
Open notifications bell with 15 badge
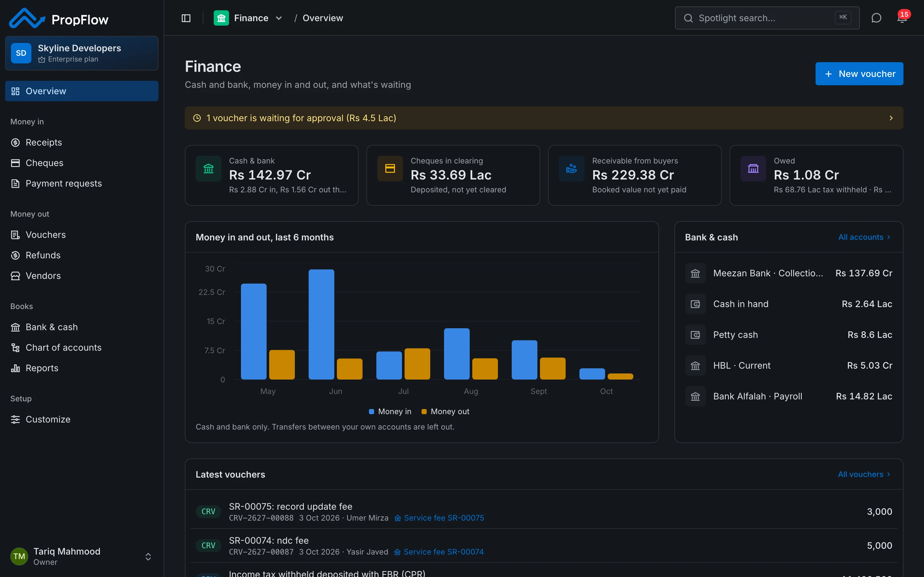902,18
